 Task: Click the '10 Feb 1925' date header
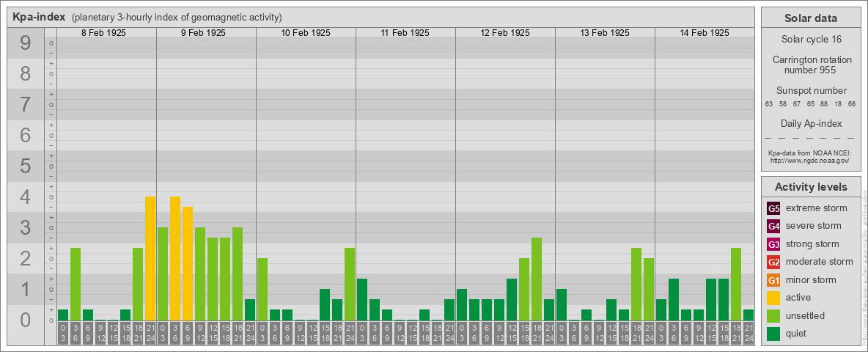tap(306, 33)
